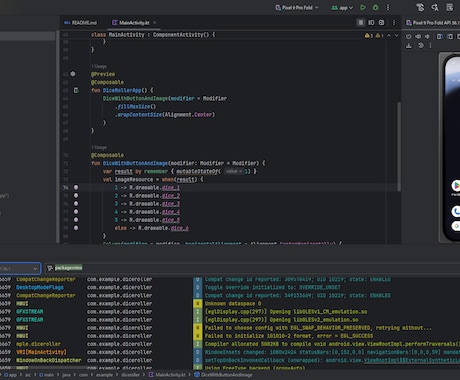This screenshot has height=380, width=460.
Task: Select the DesktopModeFlags log tag
Action: click(40, 287)
